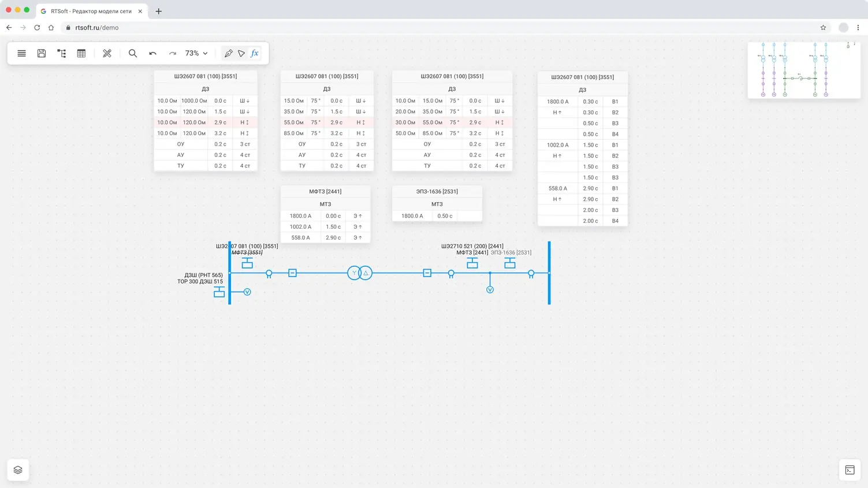Toggle the pointer arrow selection mode
This screenshot has width=868, height=488.
coord(241,53)
